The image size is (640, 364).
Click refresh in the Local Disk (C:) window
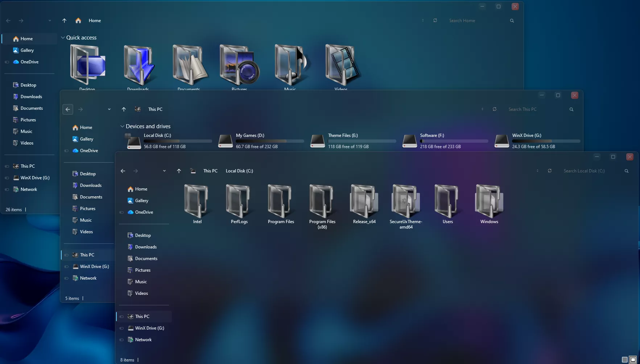click(550, 171)
